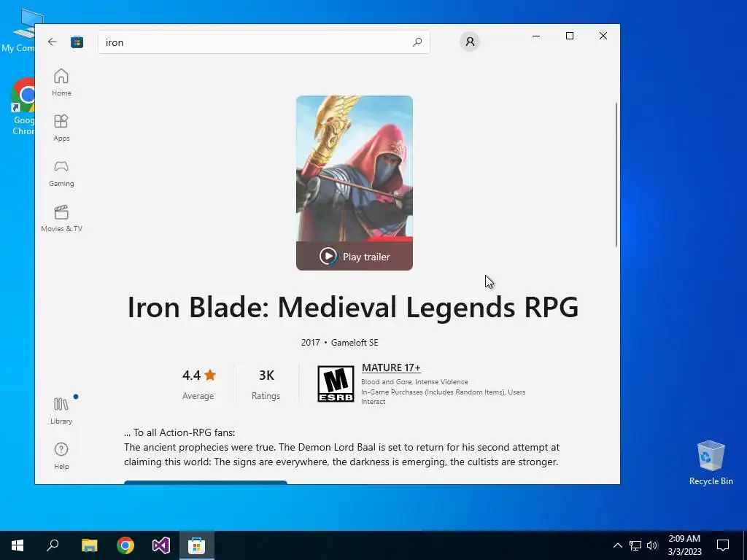747x560 pixels.
Task: Click the game title 'Iron Blade: Medieval Legends RPG'
Action: 353,307
